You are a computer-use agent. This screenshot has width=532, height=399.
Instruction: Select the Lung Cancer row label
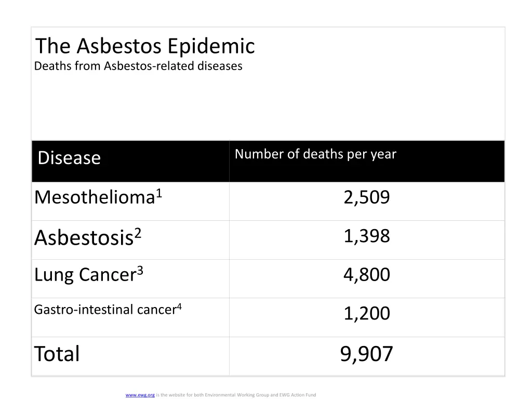coord(85,275)
